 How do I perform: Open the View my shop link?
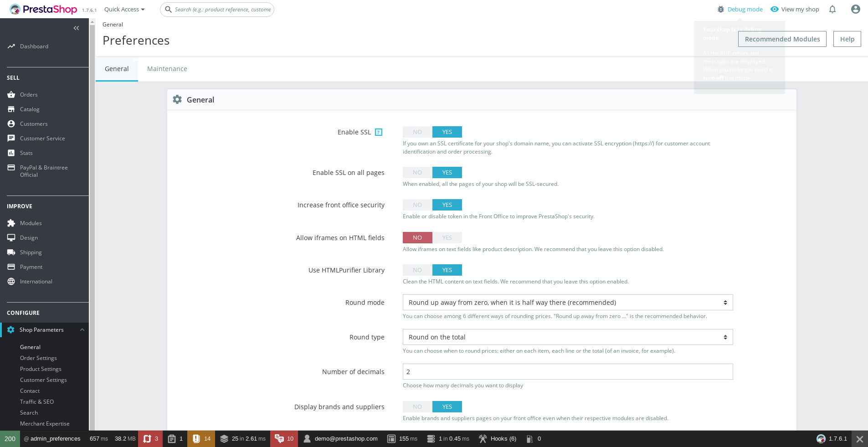point(795,10)
